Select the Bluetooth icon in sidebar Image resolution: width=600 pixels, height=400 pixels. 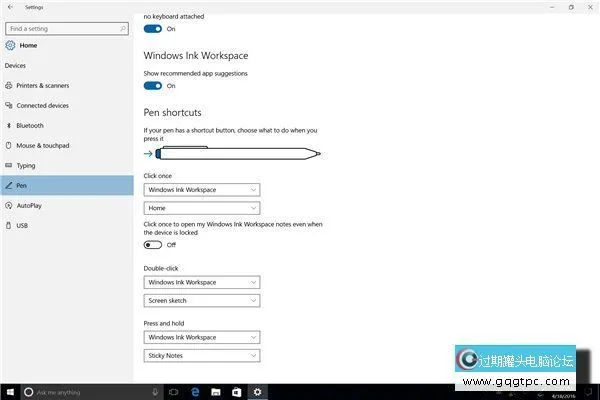[9, 126]
